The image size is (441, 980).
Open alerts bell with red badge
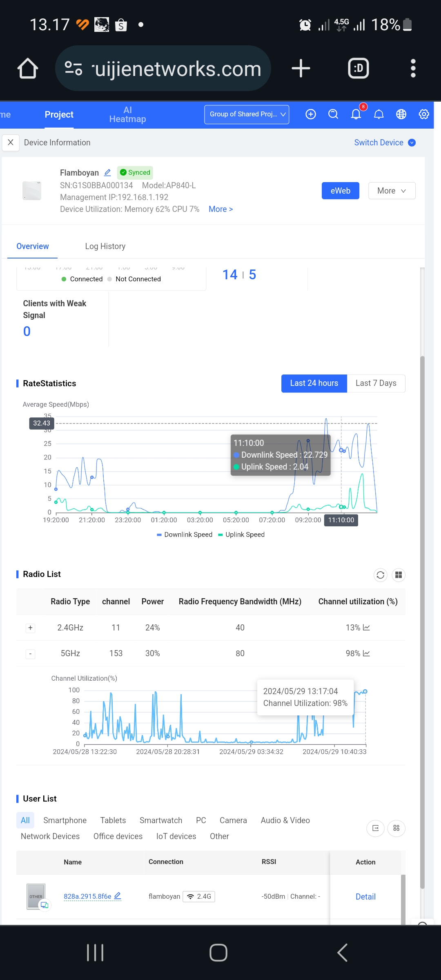[356, 114]
